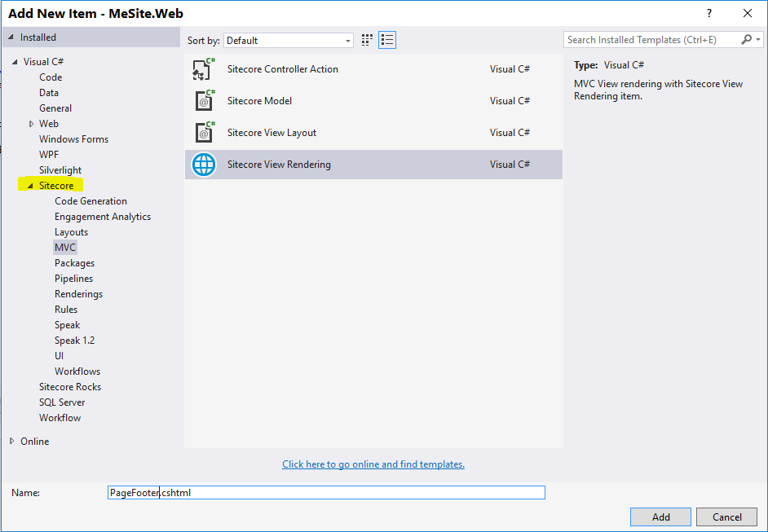Screen dimensions: 768x532
Task: Select the Packages category
Action: tap(74, 263)
